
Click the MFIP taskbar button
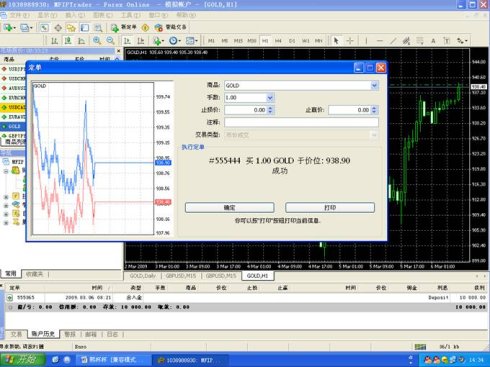coord(190,360)
